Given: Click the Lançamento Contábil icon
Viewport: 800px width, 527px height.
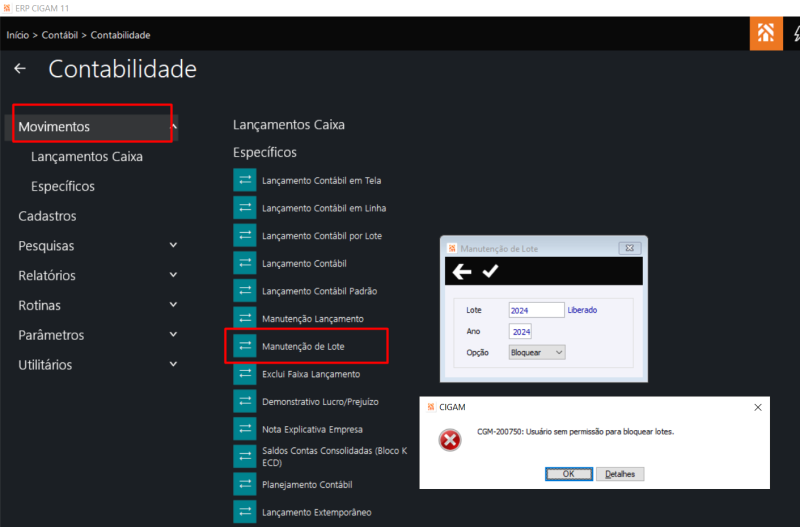Looking at the screenshot, I should coord(245,263).
